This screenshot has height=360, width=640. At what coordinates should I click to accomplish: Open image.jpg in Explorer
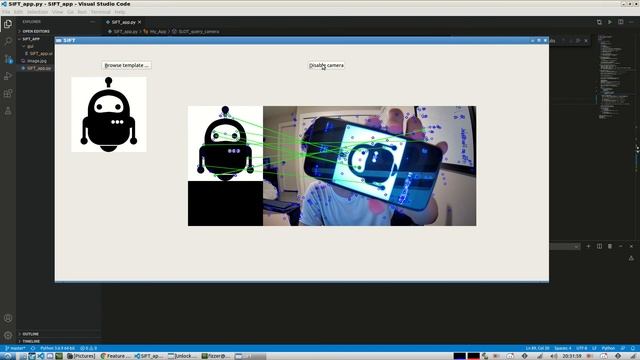(37, 61)
